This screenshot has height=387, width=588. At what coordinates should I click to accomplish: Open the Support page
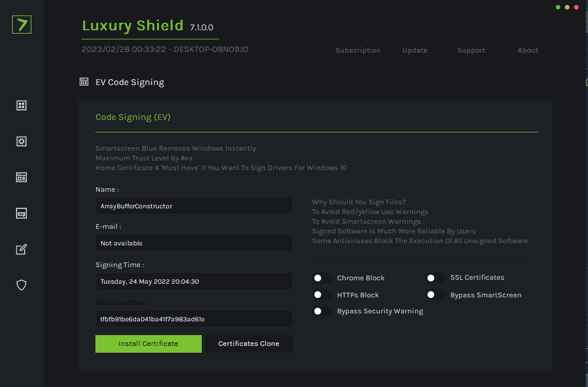(471, 50)
